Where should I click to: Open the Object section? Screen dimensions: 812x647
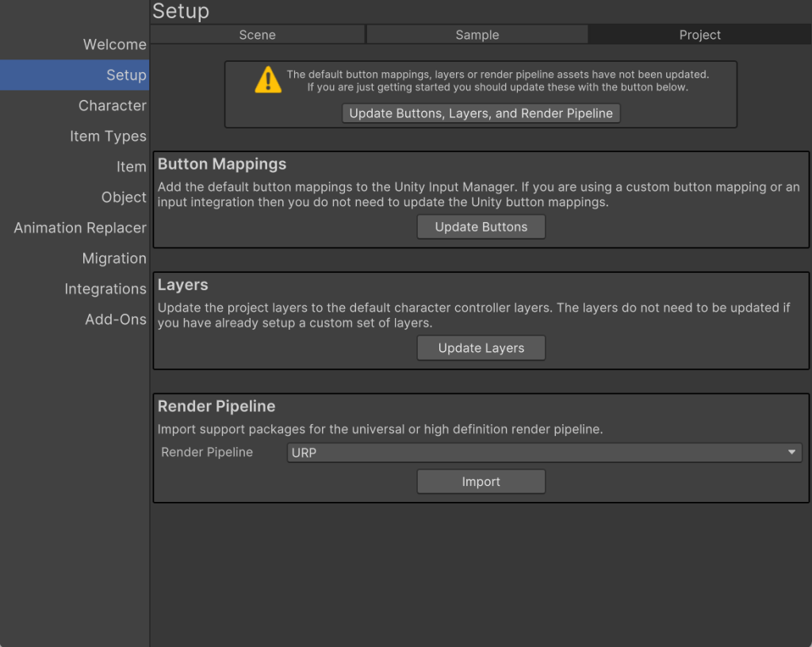(x=124, y=197)
